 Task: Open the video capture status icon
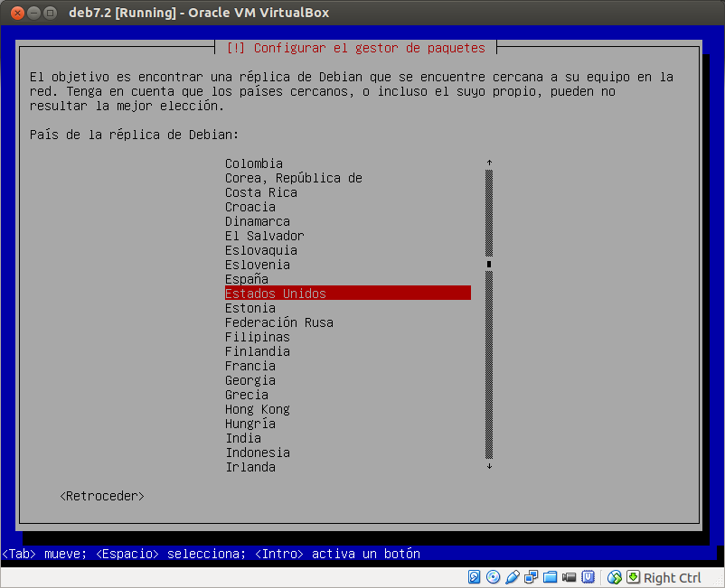(570, 577)
